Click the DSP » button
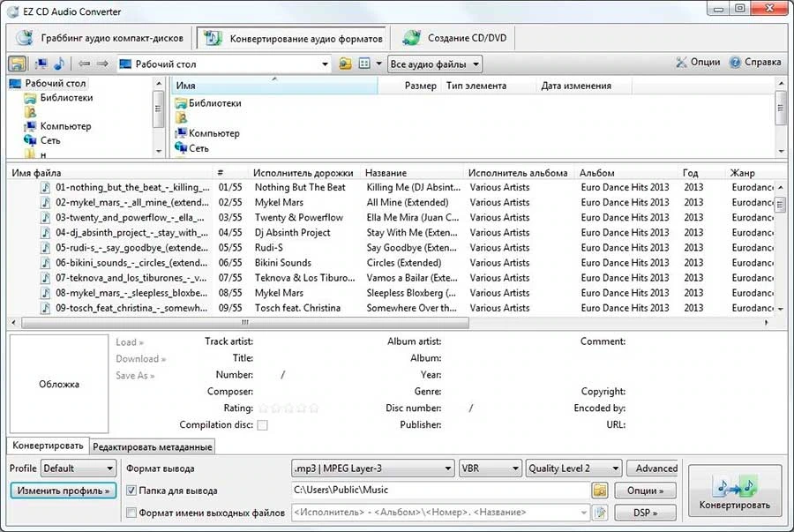This screenshot has width=794, height=532. click(x=645, y=513)
